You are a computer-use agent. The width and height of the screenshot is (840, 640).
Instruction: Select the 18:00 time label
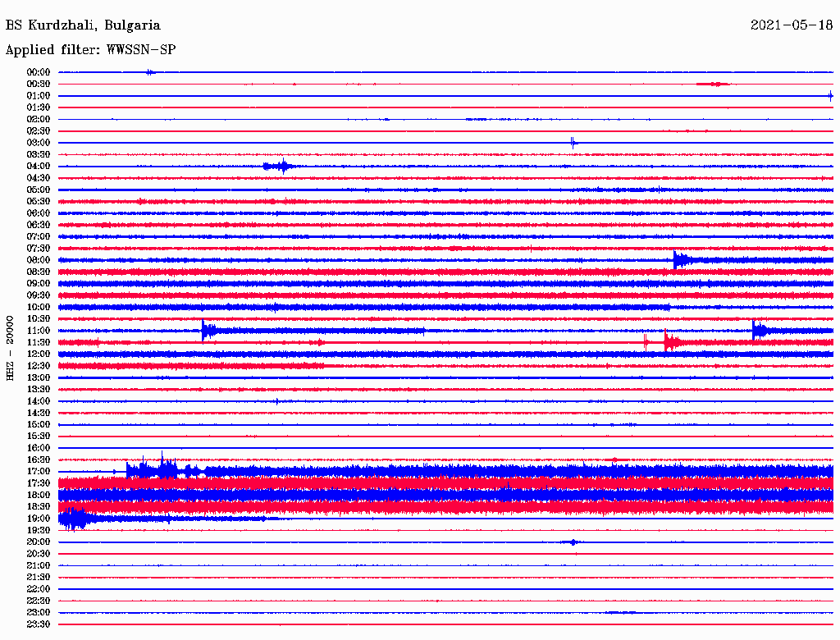tap(39, 495)
